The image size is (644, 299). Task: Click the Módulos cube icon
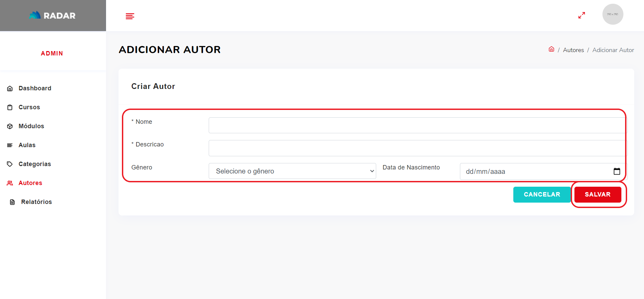pos(10,127)
